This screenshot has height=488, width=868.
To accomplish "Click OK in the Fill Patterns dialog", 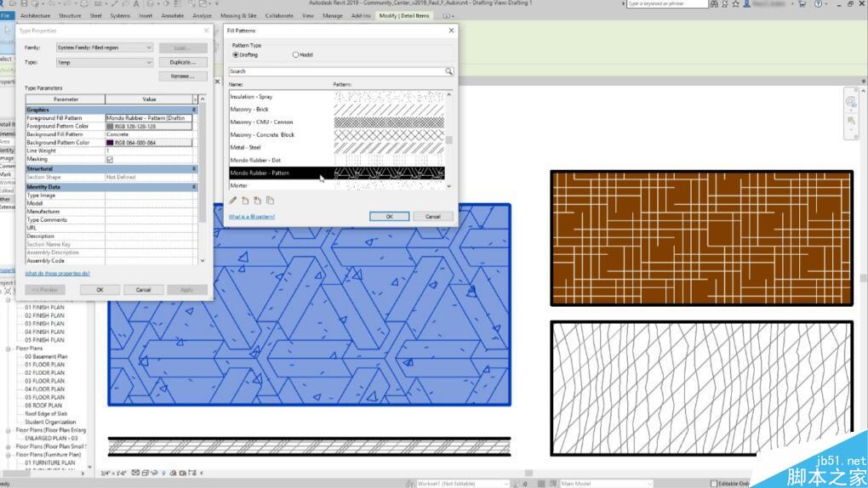I will [389, 216].
